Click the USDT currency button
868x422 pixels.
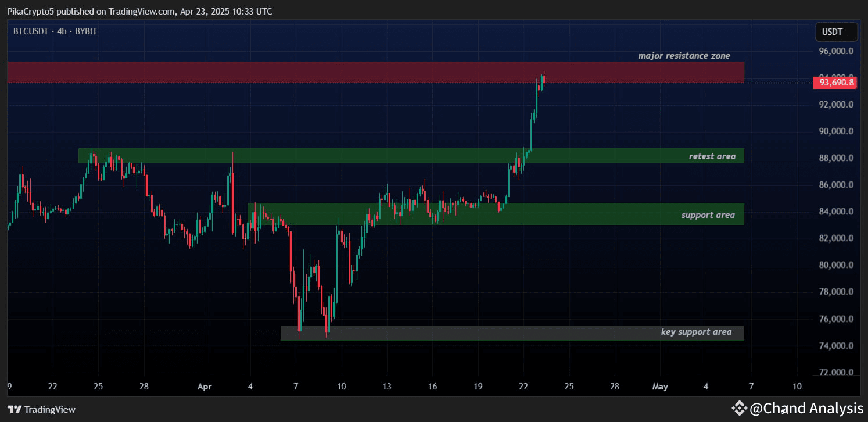pyautogui.click(x=836, y=32)
